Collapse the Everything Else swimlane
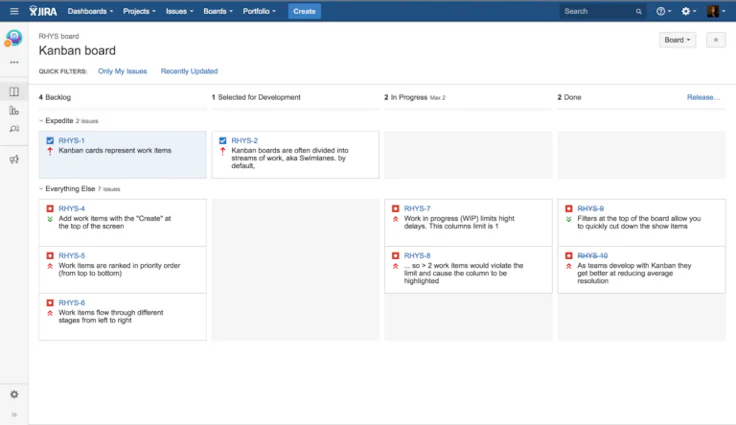 point(42,188)
